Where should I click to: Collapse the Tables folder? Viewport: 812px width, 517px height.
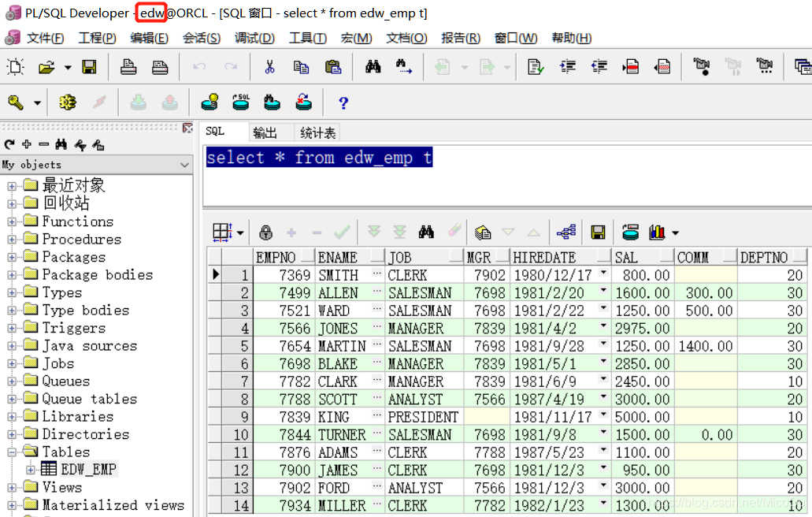[11, 452]
